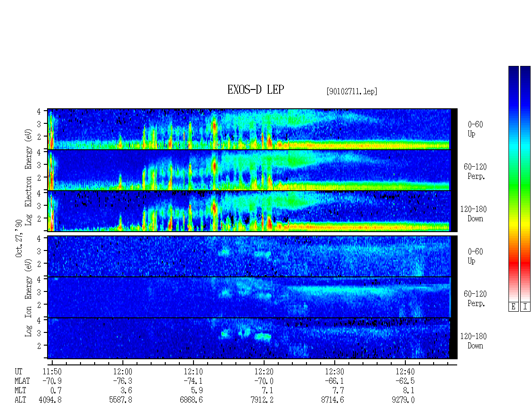Select the altitude value 5587.8
532x412 pixels.
121,400
